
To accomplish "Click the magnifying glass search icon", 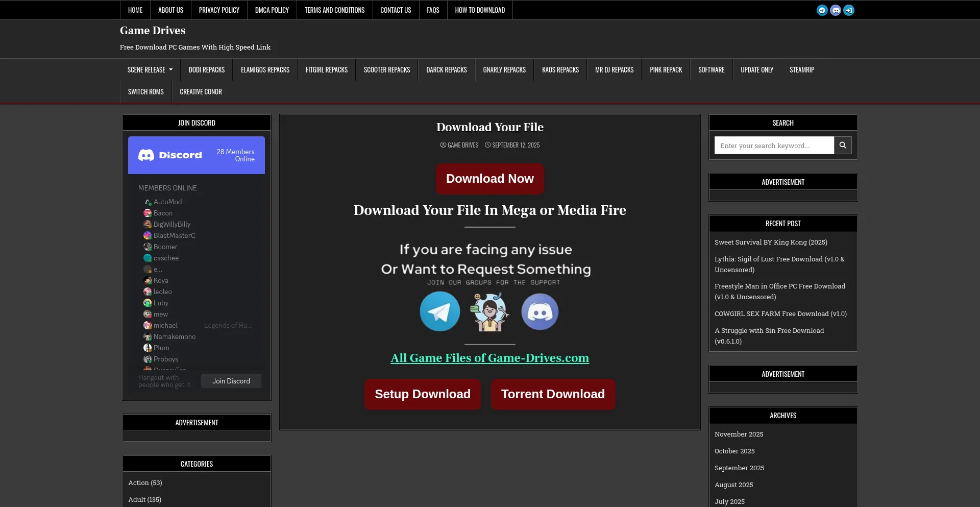I will pos(842,145).
